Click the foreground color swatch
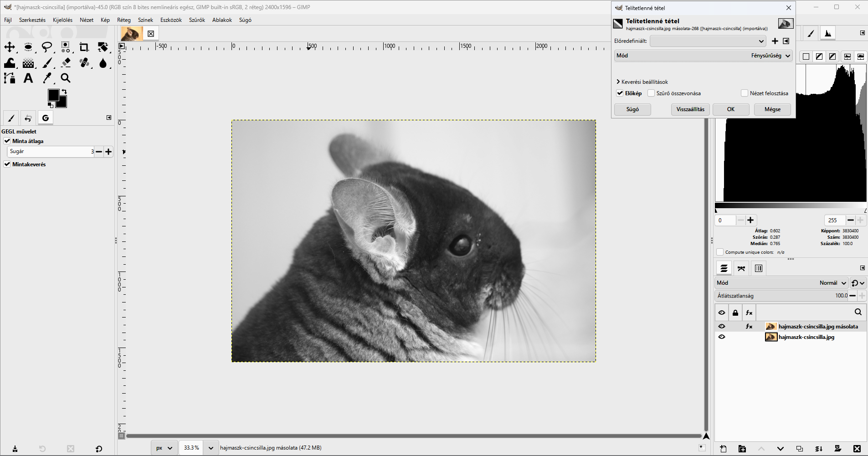 click(53, 95)
